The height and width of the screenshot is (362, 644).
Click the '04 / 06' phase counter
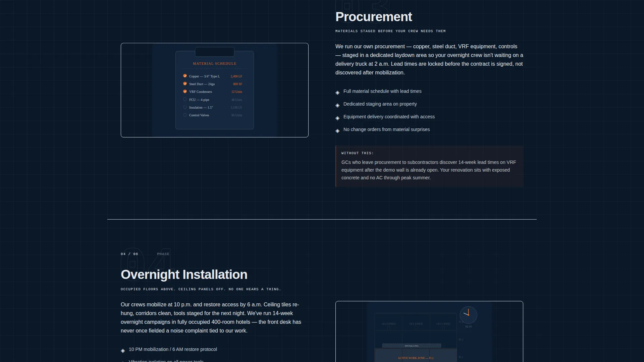(129, 254)
